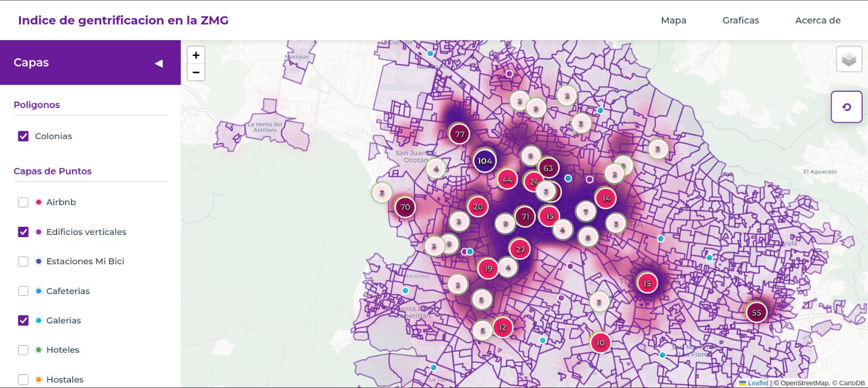Image resolution: width=868 pixels, height=388 pixels.
Task: Open the Mapa navigation item
Action: point(673,20)
